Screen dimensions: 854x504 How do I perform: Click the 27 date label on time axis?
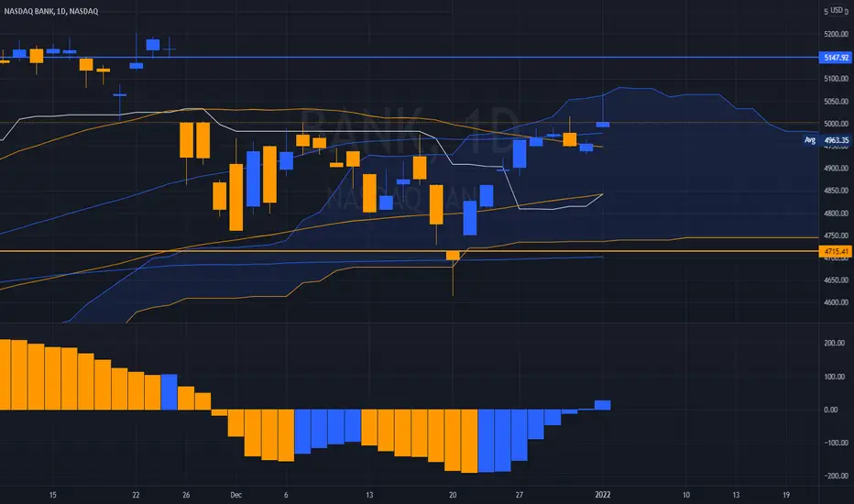(x=519, y=495)
